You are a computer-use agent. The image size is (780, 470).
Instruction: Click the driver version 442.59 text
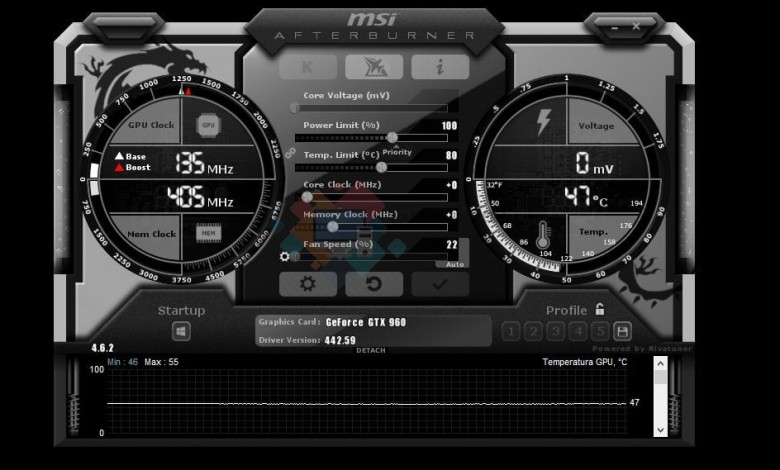tap(340, 341)
